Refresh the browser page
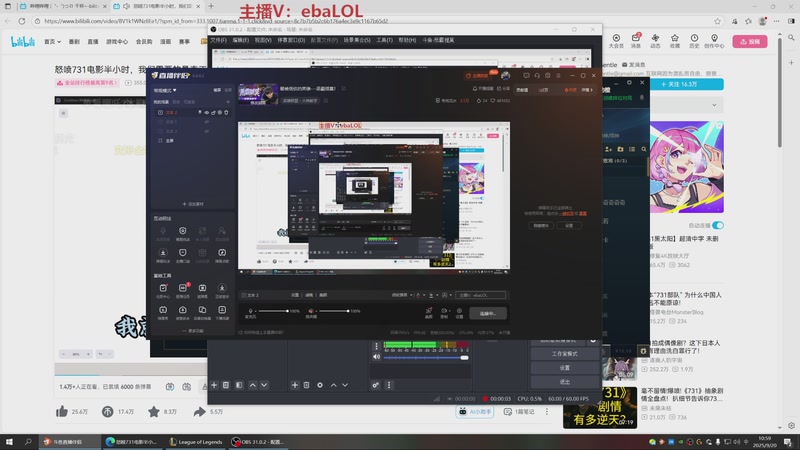 click(x=21, y=21)
